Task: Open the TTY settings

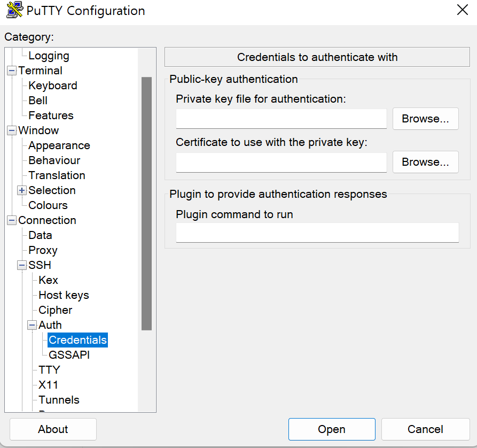Action: click(49, 370)
